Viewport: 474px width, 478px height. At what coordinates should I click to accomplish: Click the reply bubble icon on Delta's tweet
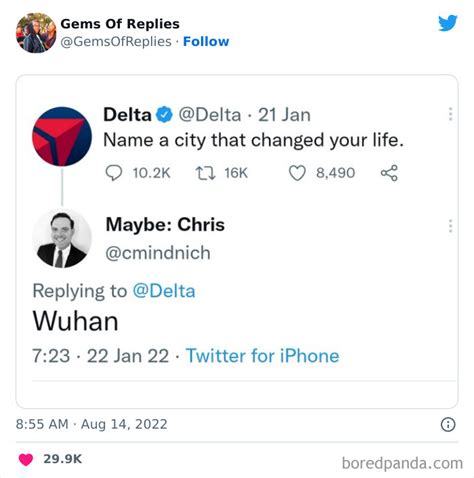114,173
